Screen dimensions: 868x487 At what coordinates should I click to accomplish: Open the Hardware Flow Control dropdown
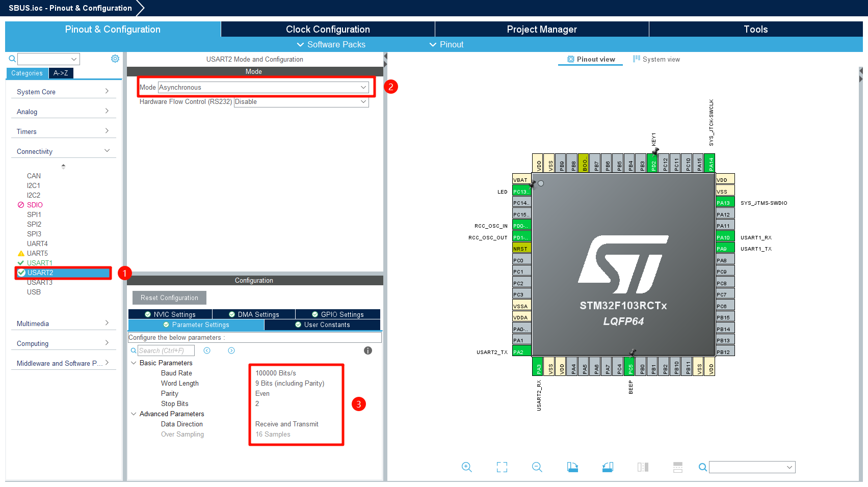click(x=301, y=101)
